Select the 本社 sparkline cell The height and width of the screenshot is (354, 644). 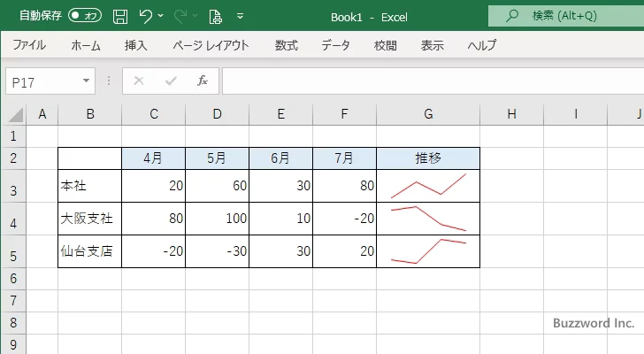tap(427, 186)
